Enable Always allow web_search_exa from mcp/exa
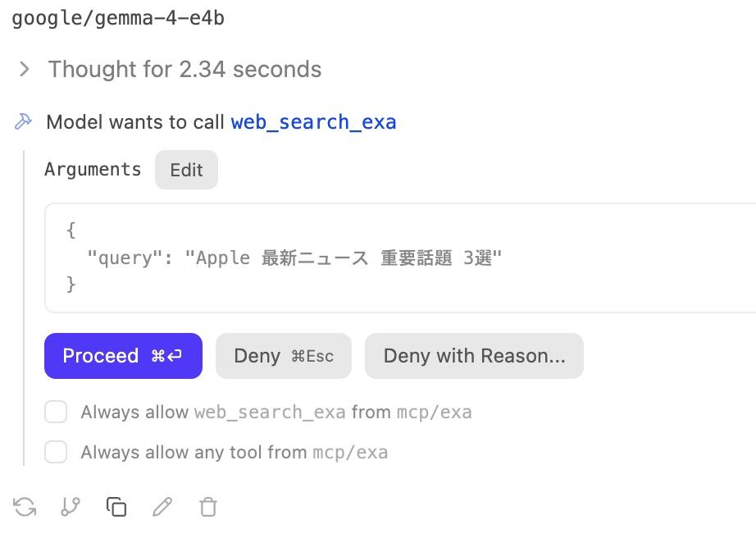This screenshot has width=756, height=538. pos(56,412)
